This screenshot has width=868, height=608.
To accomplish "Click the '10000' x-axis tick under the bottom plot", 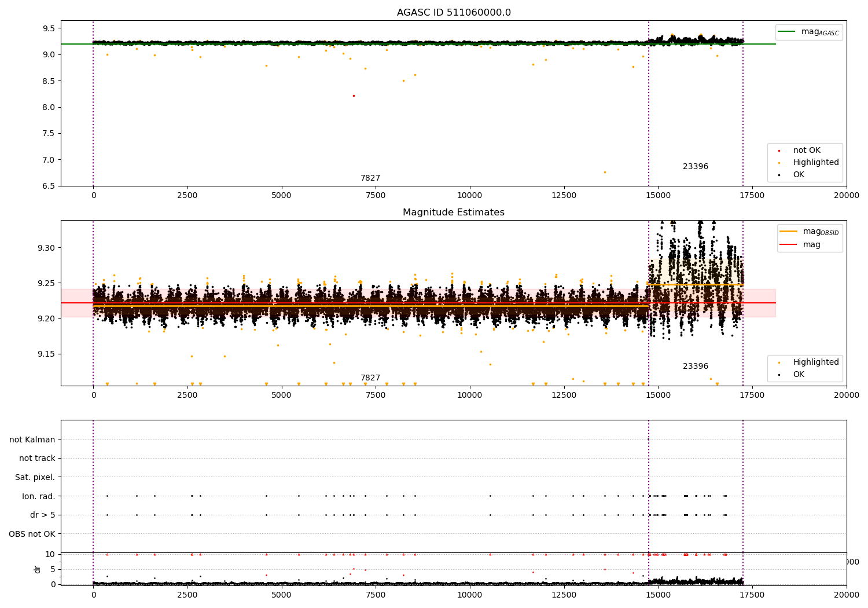I will pos(470,595).
